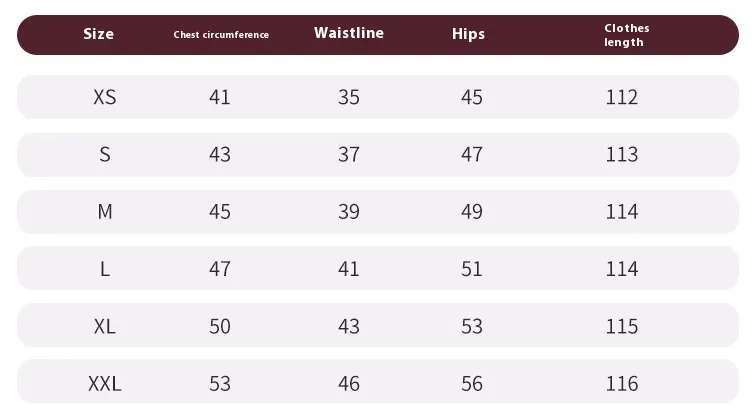The width and height of the screenshot is (752, 415).
Task: Select the XS size label
Action: point(104,97)
